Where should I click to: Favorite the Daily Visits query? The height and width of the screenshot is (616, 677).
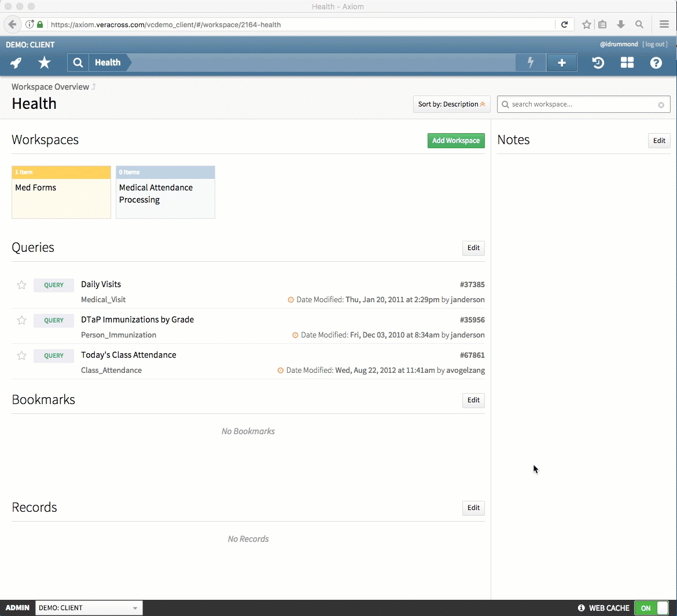point(21,285)
